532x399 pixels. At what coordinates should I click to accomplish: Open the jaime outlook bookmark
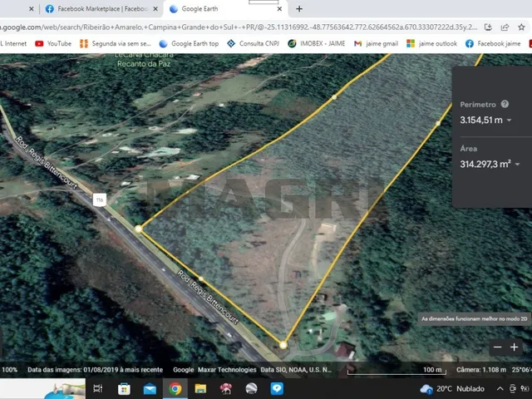pyautogui.click(x=432, y=43)
